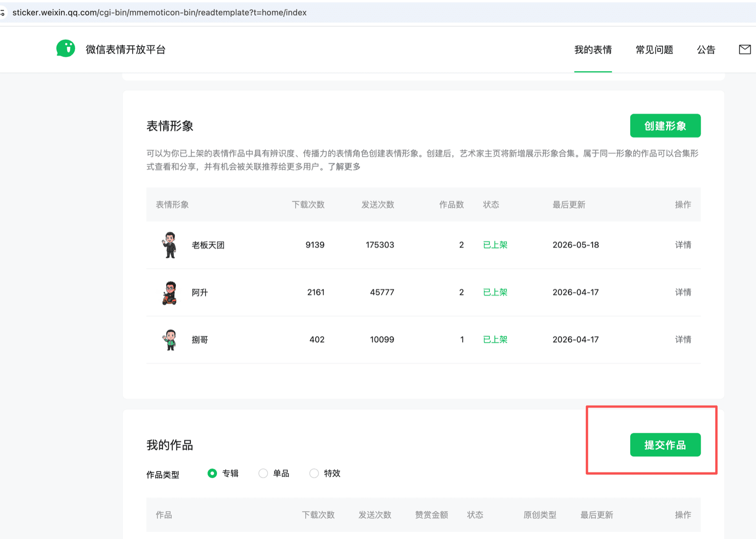Click the 阿升 name text
Image resolution: width=756 pixels, height=539 pixels.
200,292
